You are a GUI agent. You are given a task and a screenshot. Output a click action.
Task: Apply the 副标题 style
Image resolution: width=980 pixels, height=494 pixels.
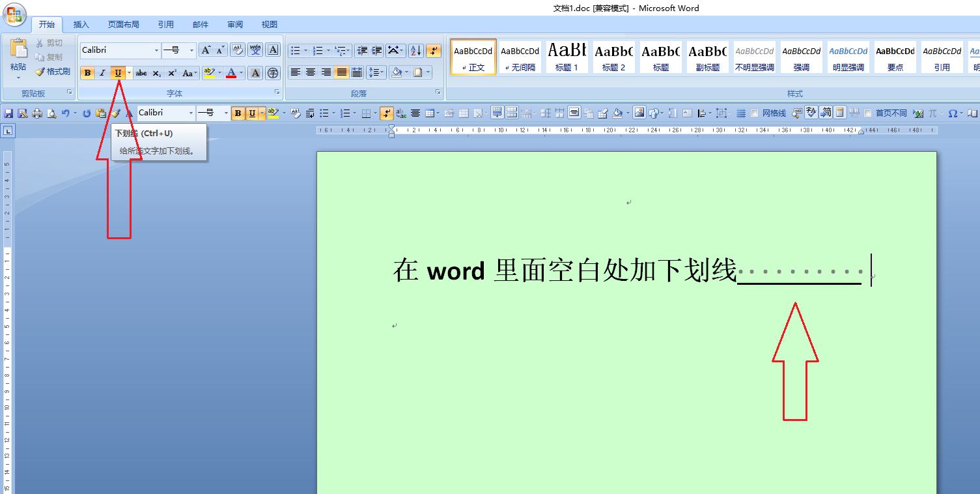[x=708, y=57]
